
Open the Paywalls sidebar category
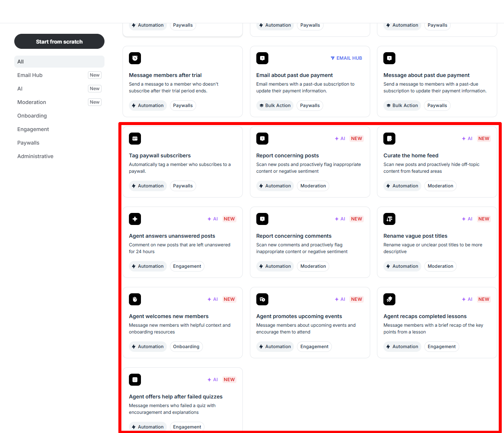point(59,143)
